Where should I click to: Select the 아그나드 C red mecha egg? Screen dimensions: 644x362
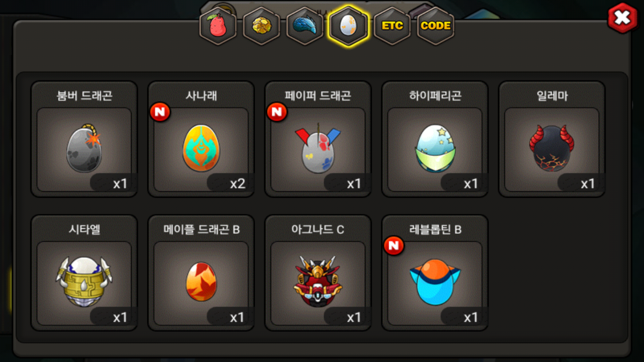[x=318, y=273]
